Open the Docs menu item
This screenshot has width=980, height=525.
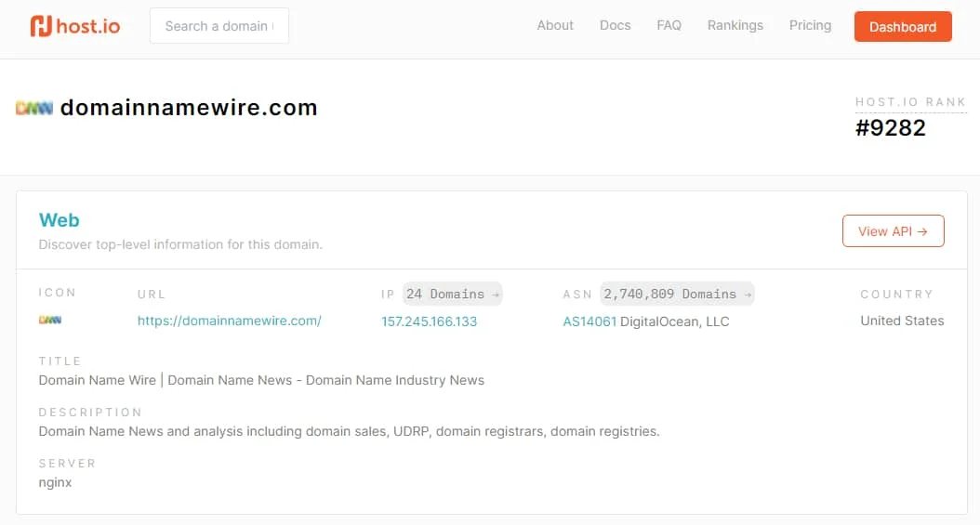[x=615, y=26]
